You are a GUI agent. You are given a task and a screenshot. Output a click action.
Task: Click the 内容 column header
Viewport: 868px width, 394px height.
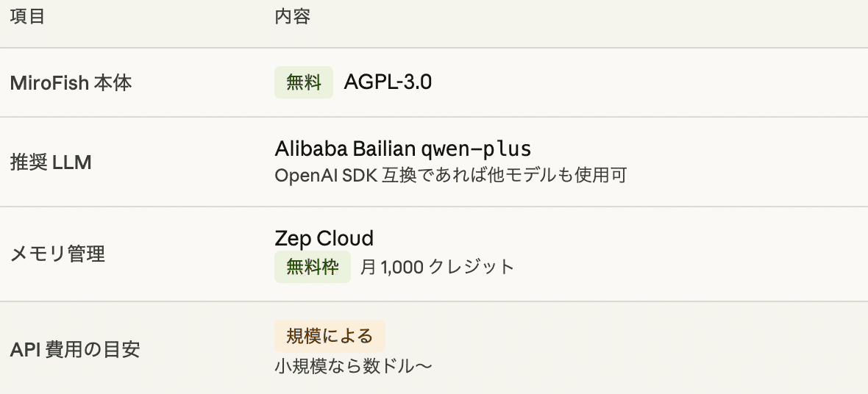pos(292,17)
